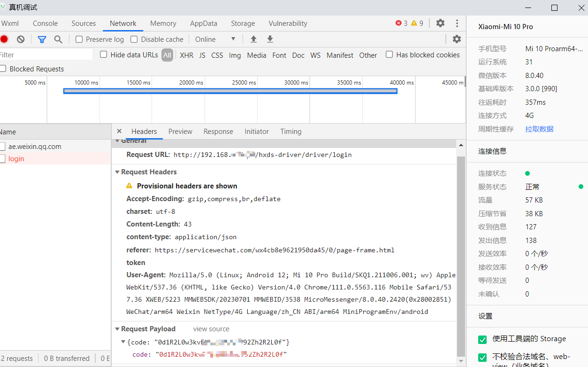This screenshot has height=367, width=588.
Task: Open the AppData panel
Action: [204, 23]
